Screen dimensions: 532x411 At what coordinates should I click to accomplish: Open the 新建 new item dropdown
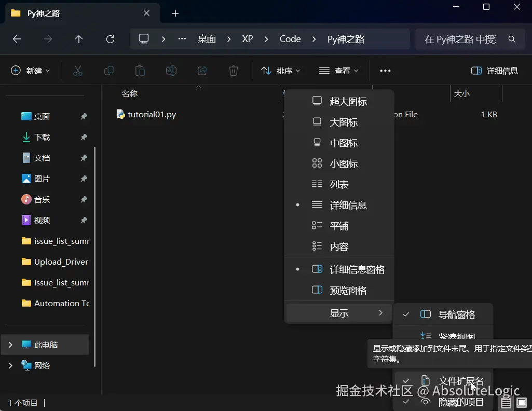(30, 71)
